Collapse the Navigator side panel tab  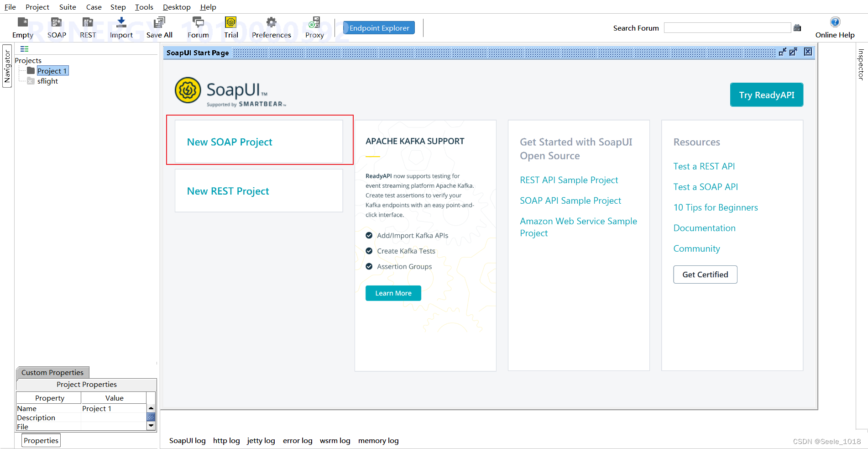[x=7, y=66]
